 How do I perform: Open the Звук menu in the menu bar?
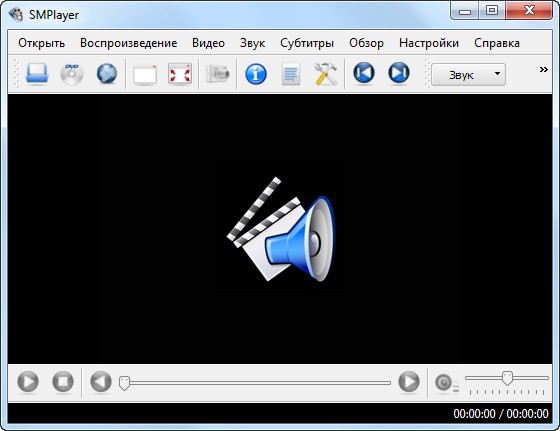click(x=252, y=43)
